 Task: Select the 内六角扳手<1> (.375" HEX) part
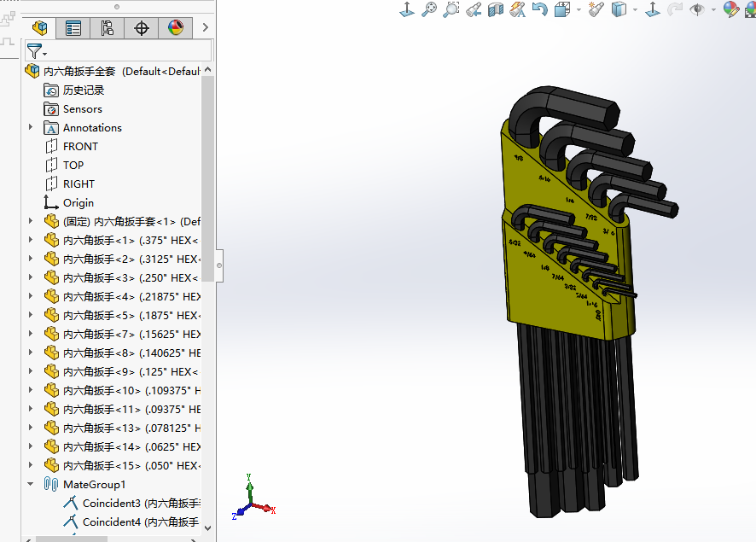click(x=131, y=240)
